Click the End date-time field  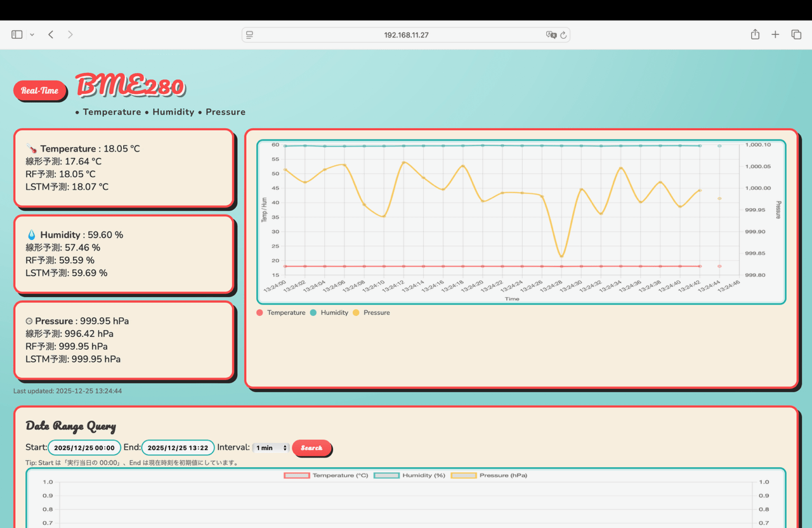click(178, 448)
